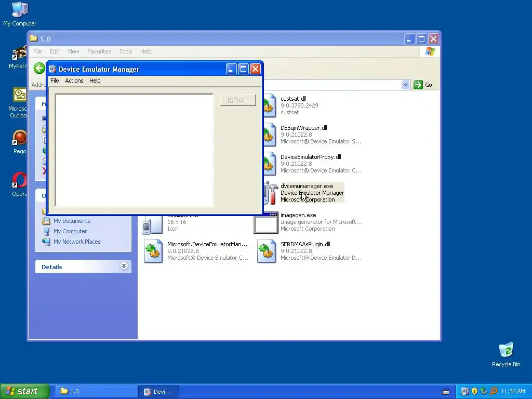
Task: Expand the address bar dropdown
Action: 405,85
